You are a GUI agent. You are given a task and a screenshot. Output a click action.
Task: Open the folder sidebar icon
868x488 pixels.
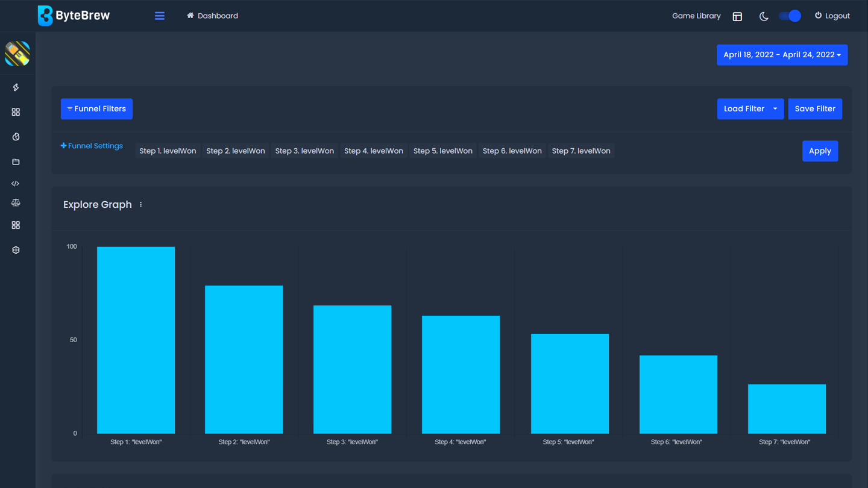[x=16, y=161]
